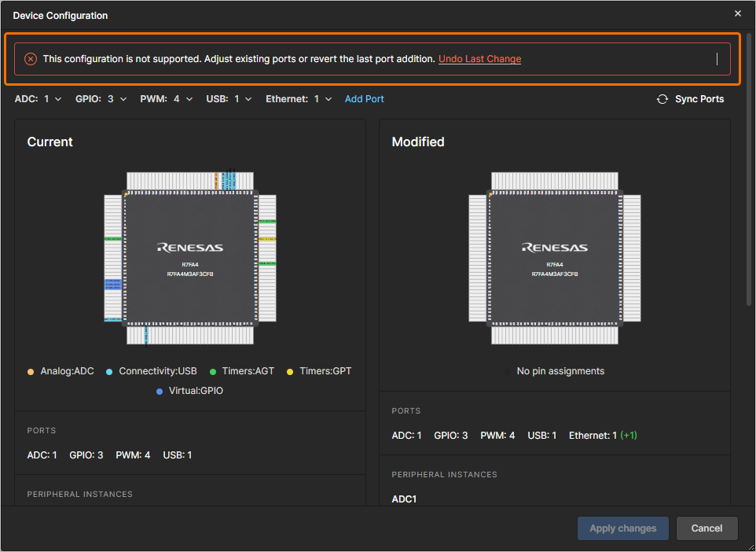Click the Modified Renesas chip diagram

[x=555, y=257]
